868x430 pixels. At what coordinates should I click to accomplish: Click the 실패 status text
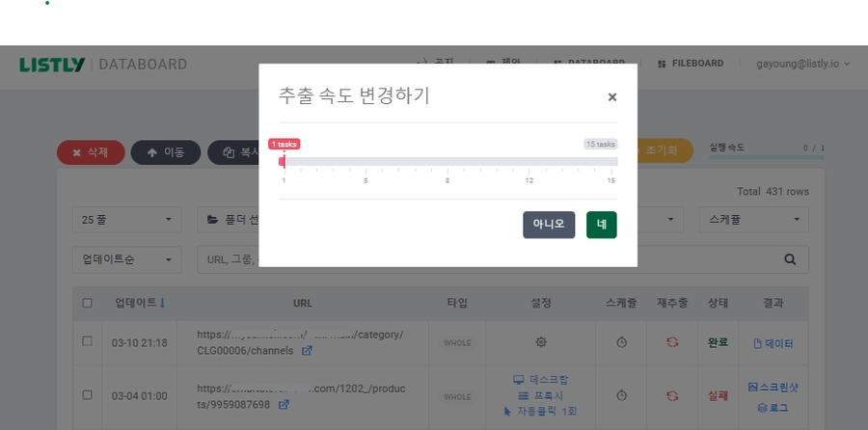click(x=718, y=396)
